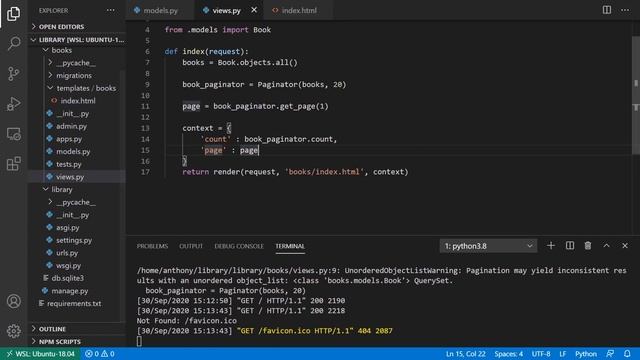Switch to models.py editor tab
Screen dimensions: 640x360
(160, 10)
